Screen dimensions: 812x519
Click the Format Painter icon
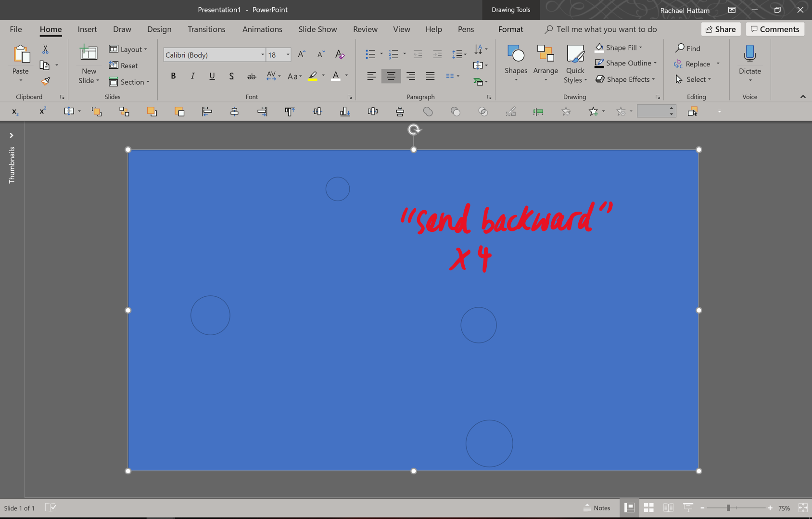pos(46,81)
